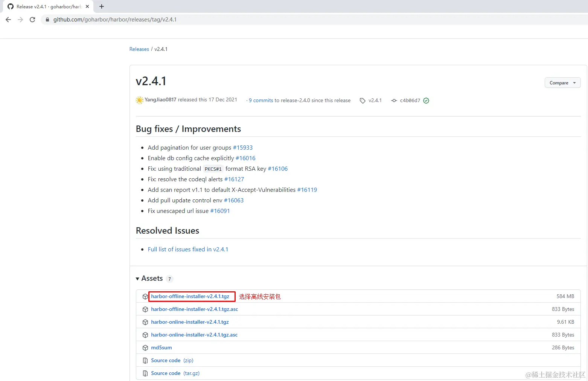
Task: Download the md5sum asset
Action: [x=161, y=348]
